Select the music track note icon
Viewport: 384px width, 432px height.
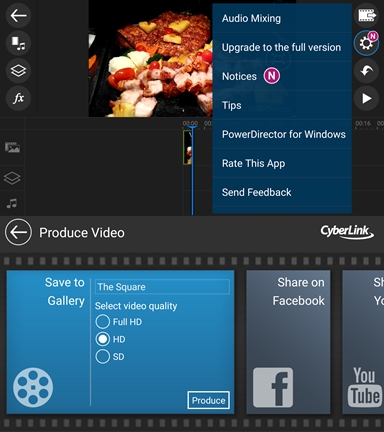tap(12, 203)
